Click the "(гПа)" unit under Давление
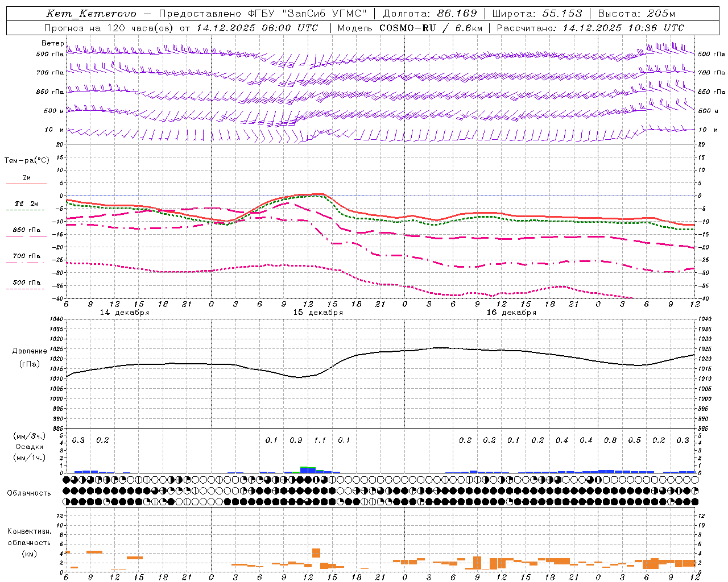The width and height of the screenshot is (728, 582). tap(30, 364)
